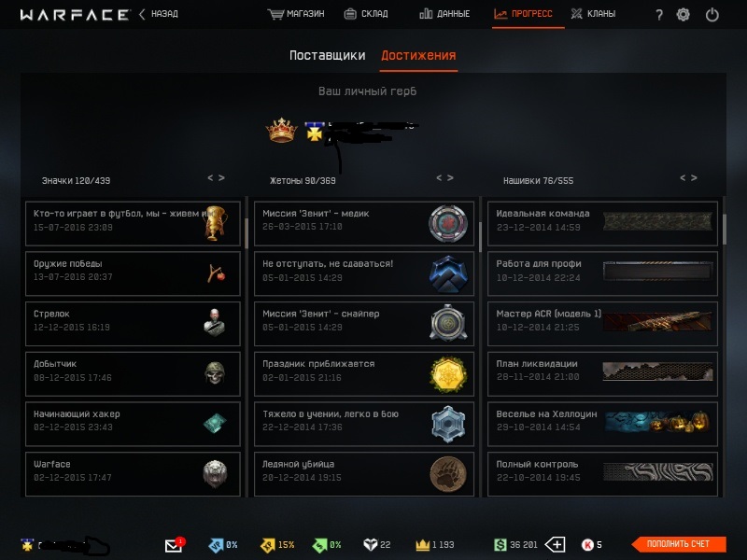Select the Веселье на Хеллоуин stripe
This screenshot has width=747, height=560.
[602, 424]
